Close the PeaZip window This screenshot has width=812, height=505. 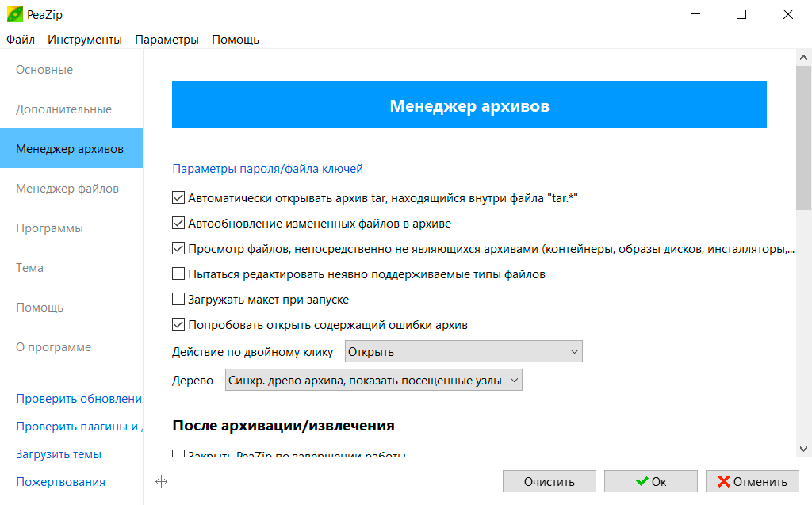click(788, 14)
